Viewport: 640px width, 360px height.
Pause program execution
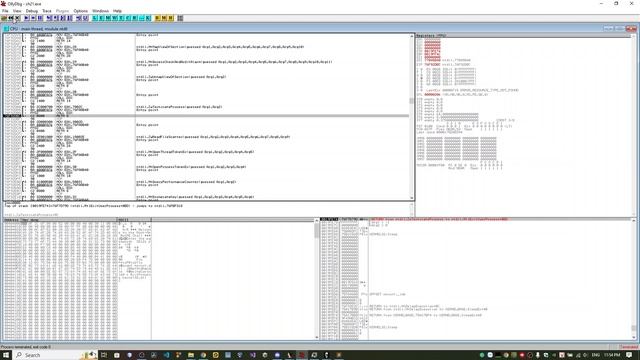pyautogui.click(x=40, y=18)
